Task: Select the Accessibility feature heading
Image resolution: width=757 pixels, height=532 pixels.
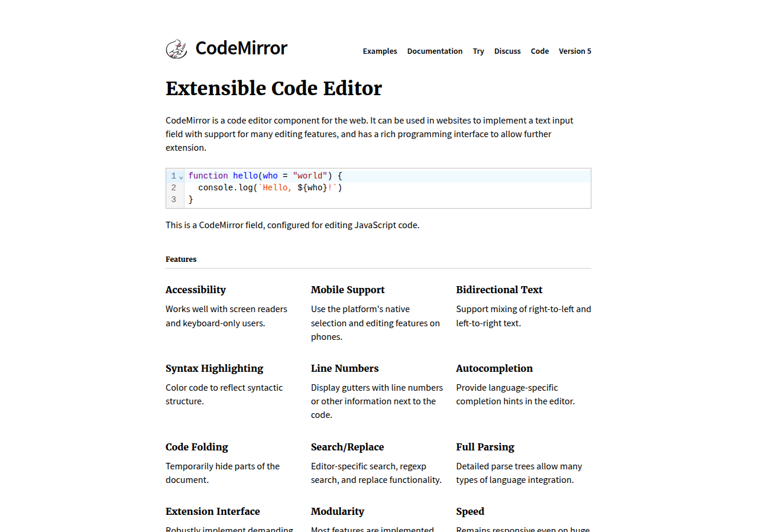Action: (x=196, y=290)
